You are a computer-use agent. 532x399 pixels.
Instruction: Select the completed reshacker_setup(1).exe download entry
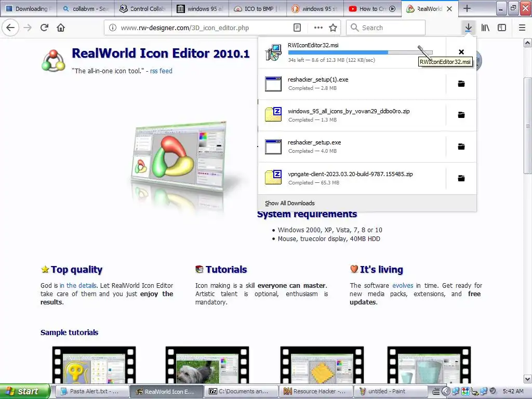(x=352, y=84)
